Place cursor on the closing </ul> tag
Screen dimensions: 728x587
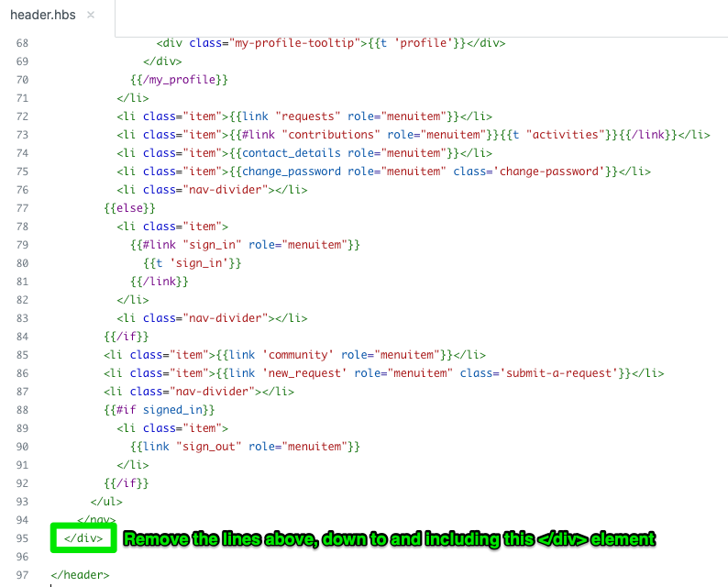coord(105,502)
